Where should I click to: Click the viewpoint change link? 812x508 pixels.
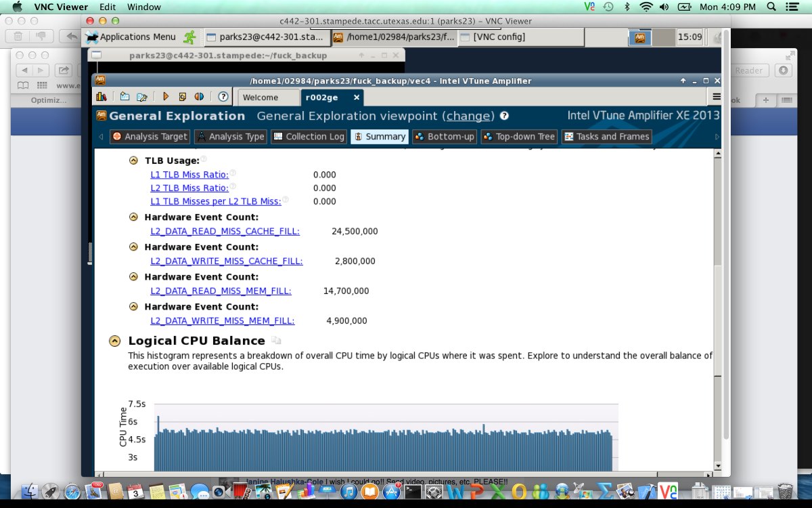point(470,116)
